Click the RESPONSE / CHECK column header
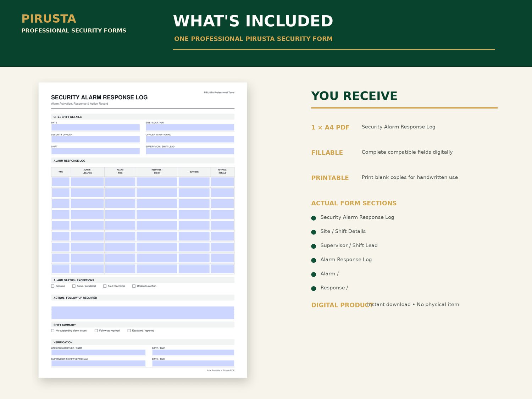 (x=157, y=172)
